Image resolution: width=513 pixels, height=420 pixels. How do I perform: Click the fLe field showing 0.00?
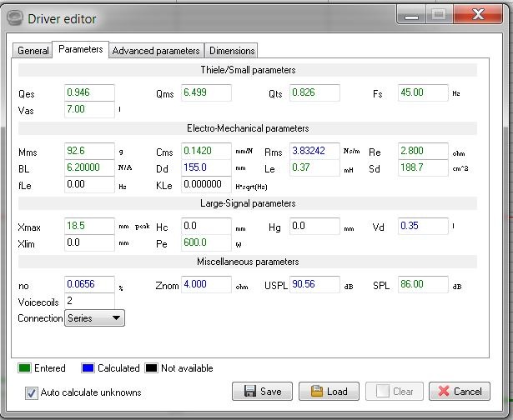point(89,184)
